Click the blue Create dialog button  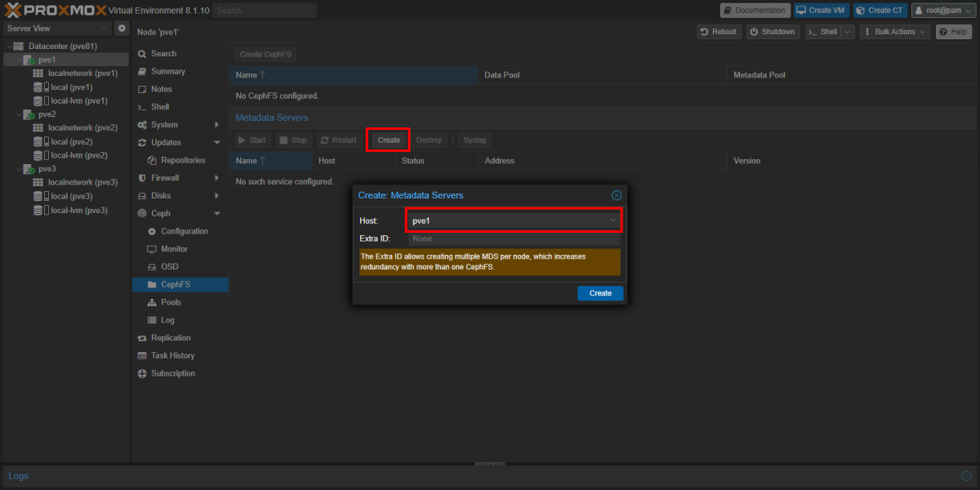[x=600, y=293]
